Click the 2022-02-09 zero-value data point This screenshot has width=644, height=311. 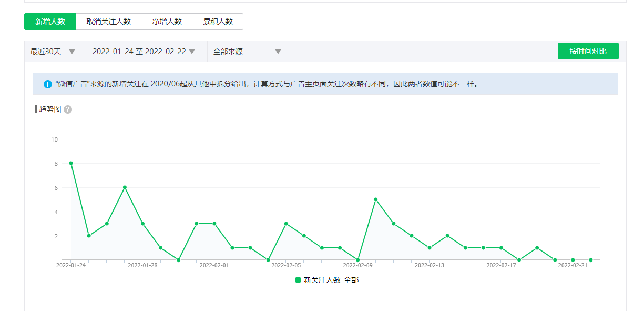(x=357, y=260)
